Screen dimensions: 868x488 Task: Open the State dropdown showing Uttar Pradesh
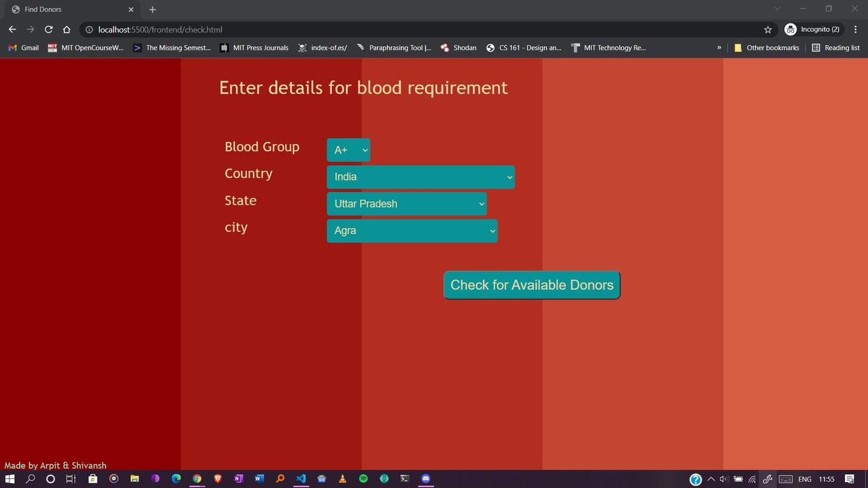[407, 204]
